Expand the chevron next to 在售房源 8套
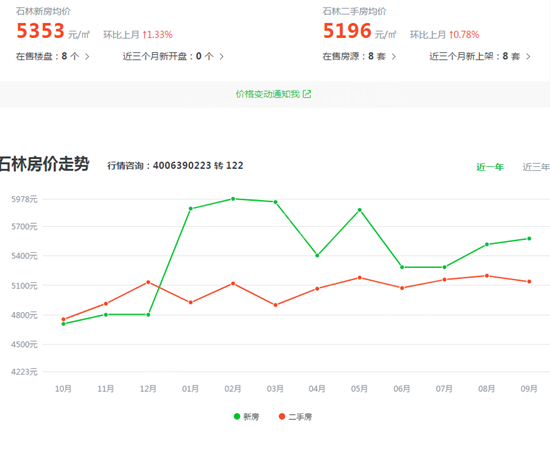 click(x=394, y=56)
